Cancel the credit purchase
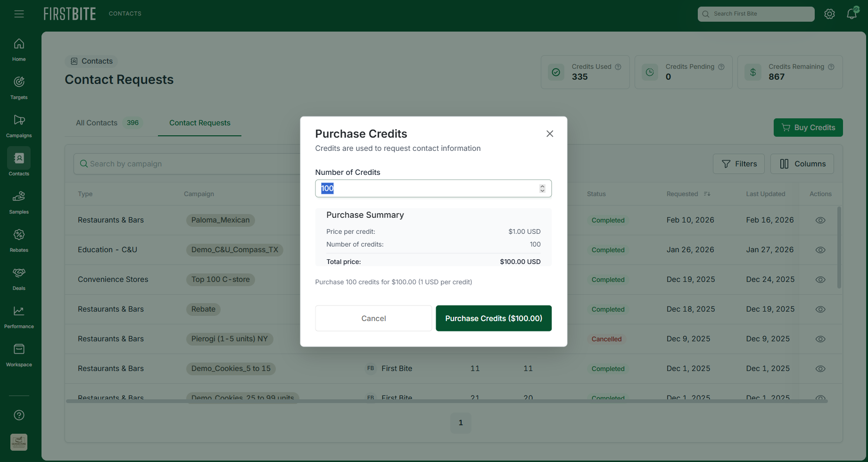The height and width of the screenshot is (462, 868). tap(373, 318)
